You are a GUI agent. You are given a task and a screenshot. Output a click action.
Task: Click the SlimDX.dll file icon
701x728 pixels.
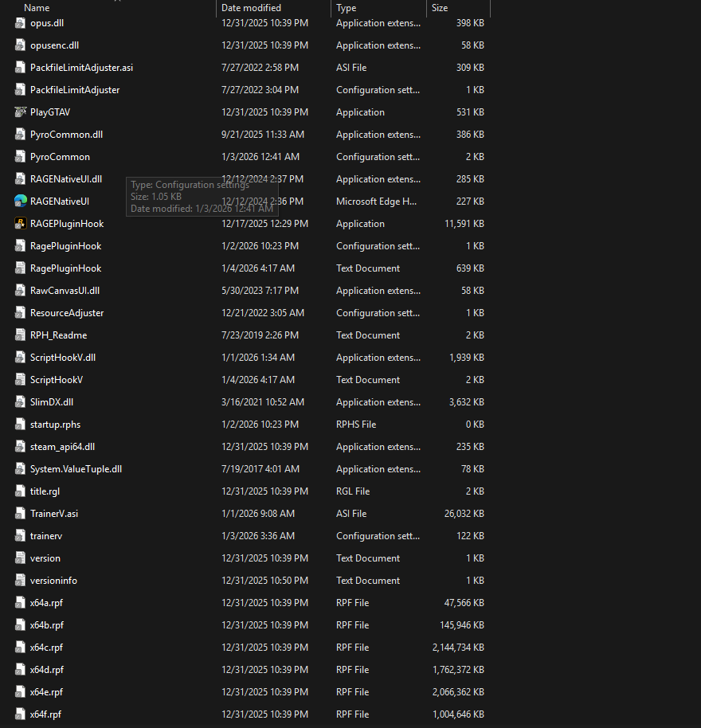[20, 401]
